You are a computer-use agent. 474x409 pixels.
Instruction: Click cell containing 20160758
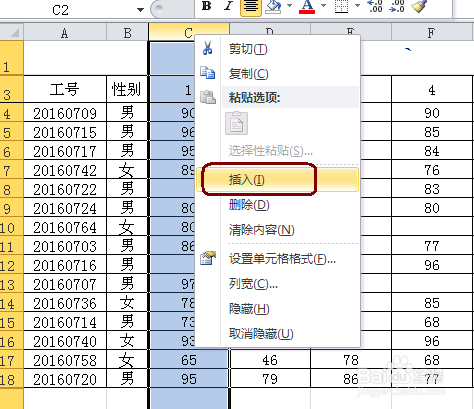click(x=65, y=360)
